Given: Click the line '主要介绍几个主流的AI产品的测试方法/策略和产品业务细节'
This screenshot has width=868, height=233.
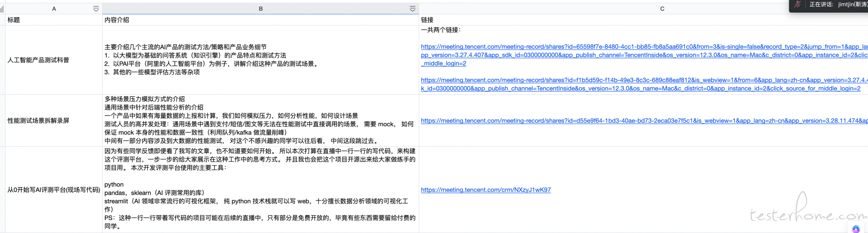Looking at the screenshot, I should click(x=185, y=47).
